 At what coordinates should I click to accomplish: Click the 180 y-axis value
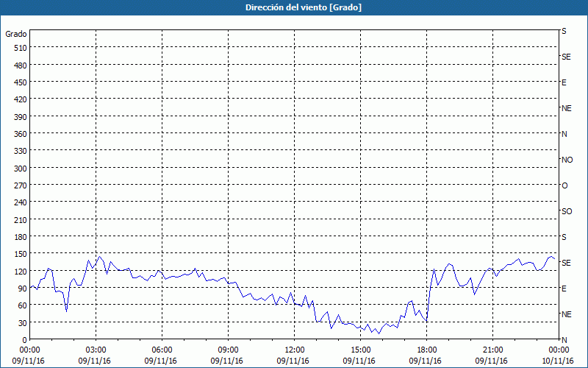click(21, 237)
